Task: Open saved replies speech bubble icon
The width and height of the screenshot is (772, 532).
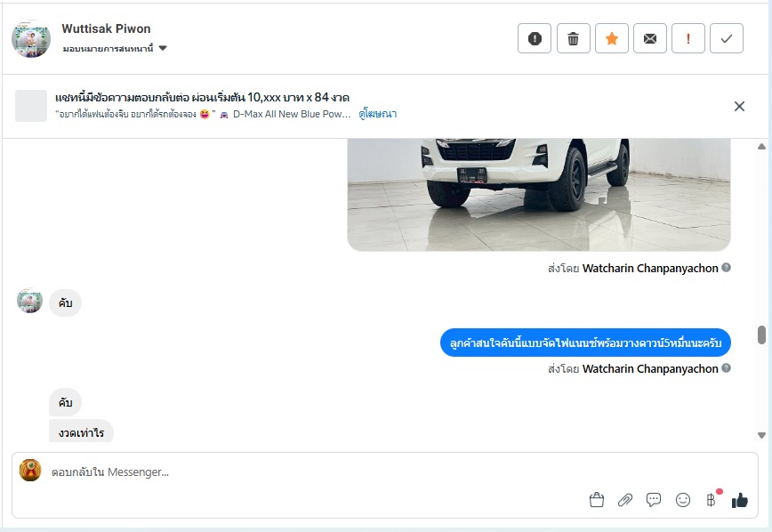Action: click(654, 500)
